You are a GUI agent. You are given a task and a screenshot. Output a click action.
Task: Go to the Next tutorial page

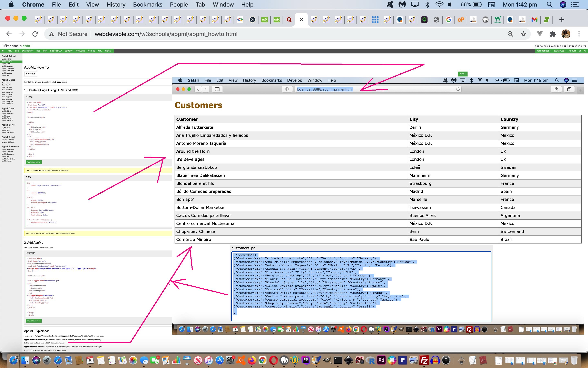pos(463,74)
